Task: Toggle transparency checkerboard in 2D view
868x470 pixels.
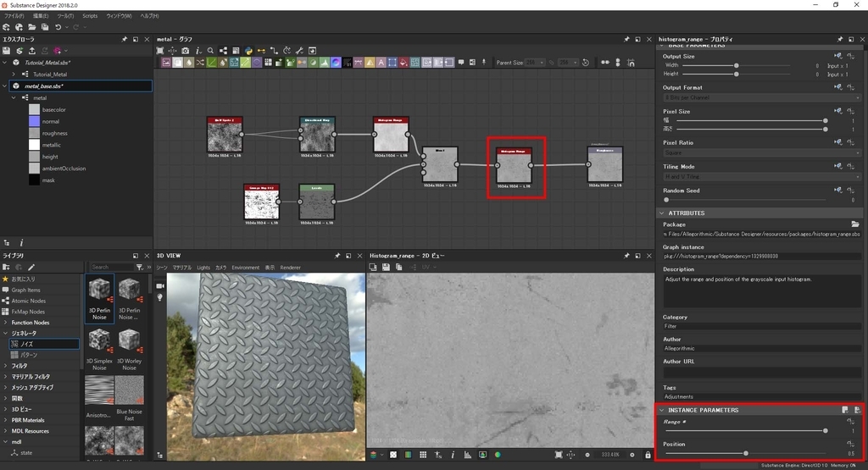Action: [393, 455]
